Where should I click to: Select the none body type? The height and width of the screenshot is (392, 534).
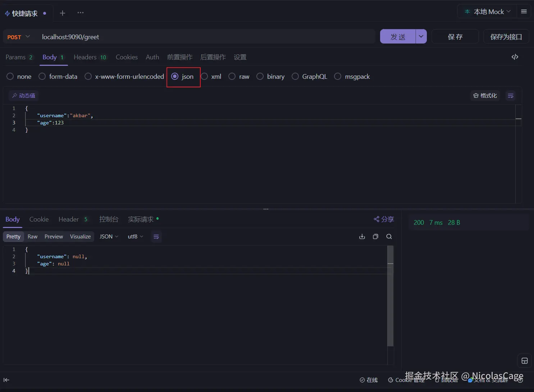19,77
